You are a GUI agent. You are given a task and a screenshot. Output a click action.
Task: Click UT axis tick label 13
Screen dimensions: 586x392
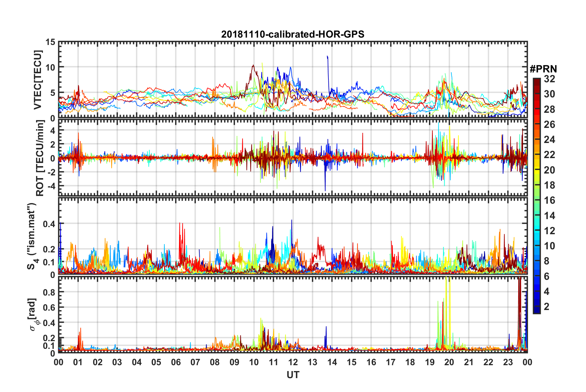click(x=312, y=362)
